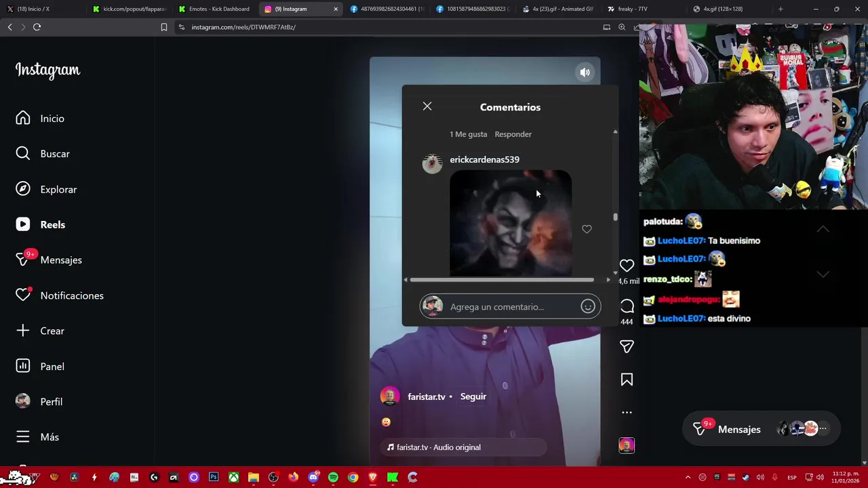Click Crear in sidebar

40,331
